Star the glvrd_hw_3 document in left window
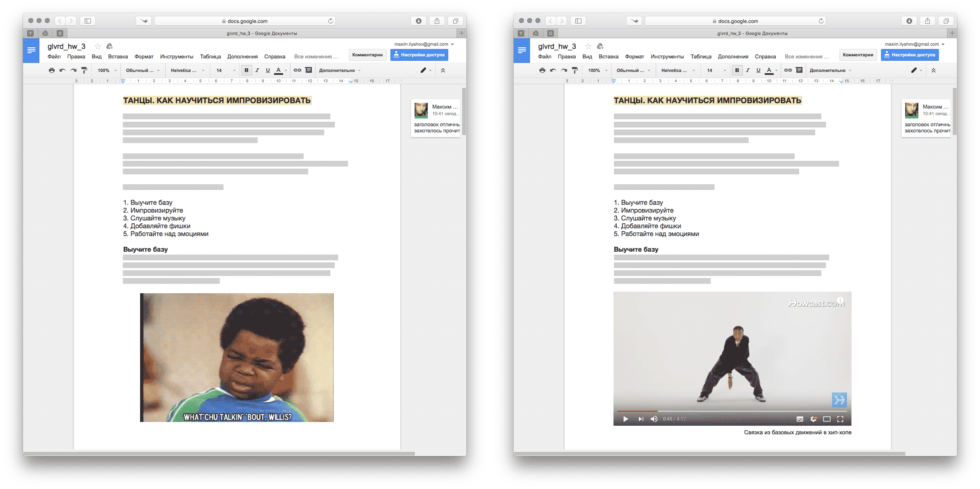The width and height of the screenshot is (980, 489). (x=98, y=46)
